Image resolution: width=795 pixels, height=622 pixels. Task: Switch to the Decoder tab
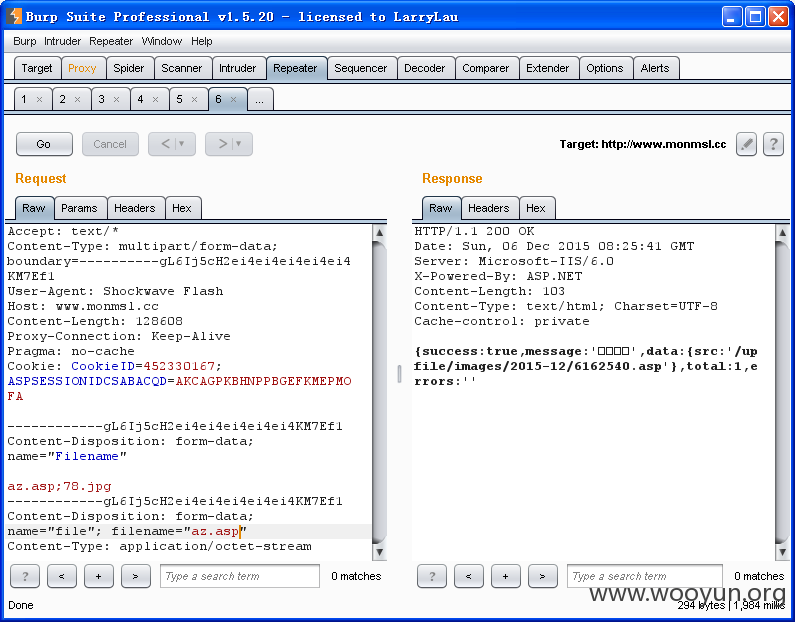point(424,68)
